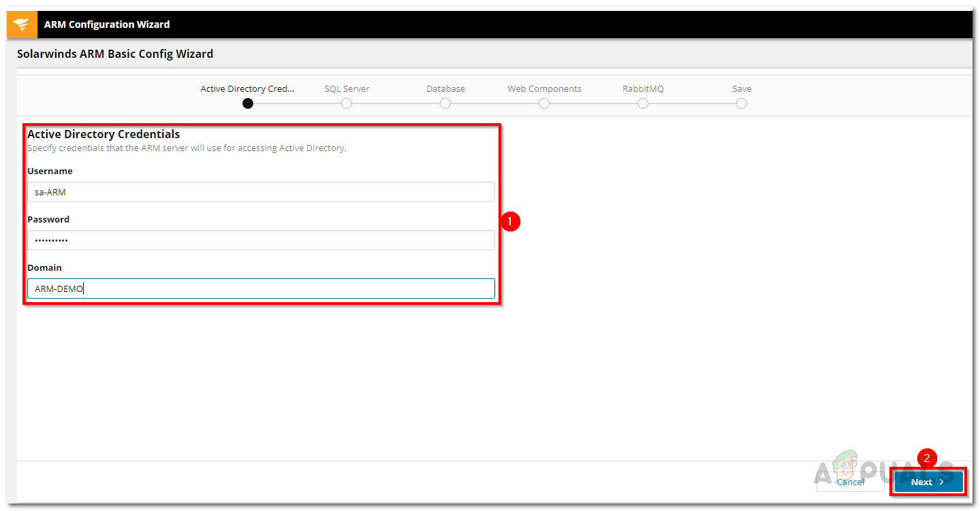Click the Username field label
The image size is (980, 511).
click(x=50, y=171)
